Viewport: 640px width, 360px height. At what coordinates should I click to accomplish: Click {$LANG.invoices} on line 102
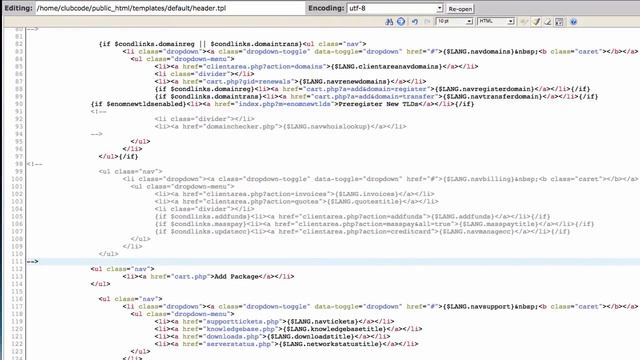(366, 194)
